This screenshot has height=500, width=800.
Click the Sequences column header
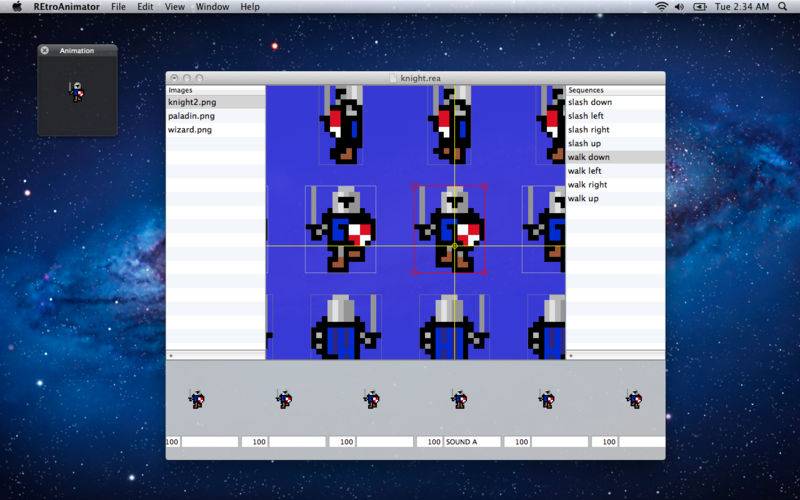(615, 90)
